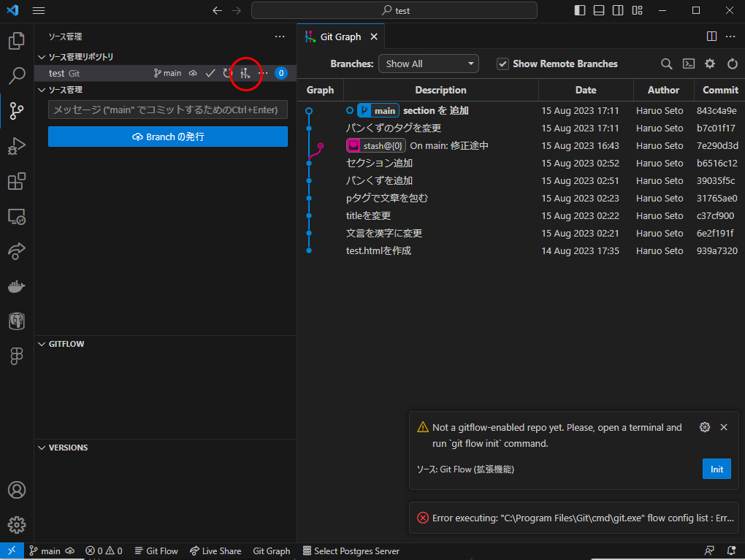Open editor More Actions ellipsis
Image resolution: width=745 pixels, height=560 pixels.
[730, 37]
